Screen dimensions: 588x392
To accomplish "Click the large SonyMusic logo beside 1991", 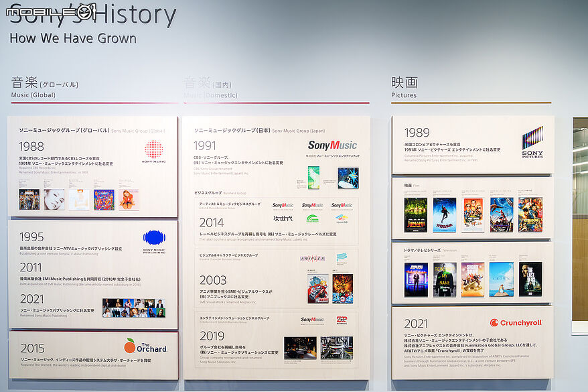I will point(333,145).
